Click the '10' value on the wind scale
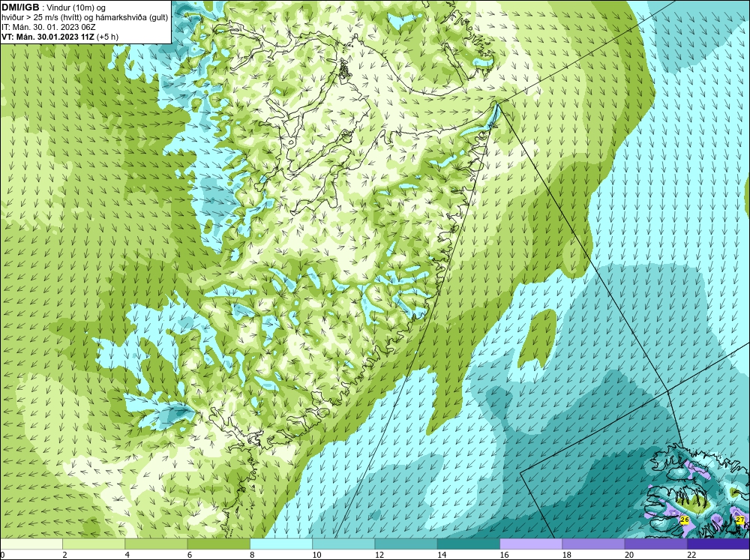 (x=316, y=555)
